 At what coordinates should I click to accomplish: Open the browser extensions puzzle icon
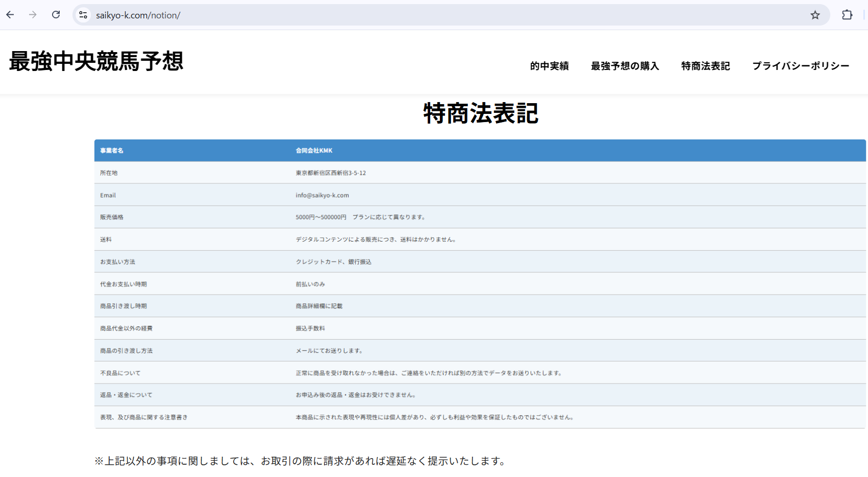coord(847,15)
